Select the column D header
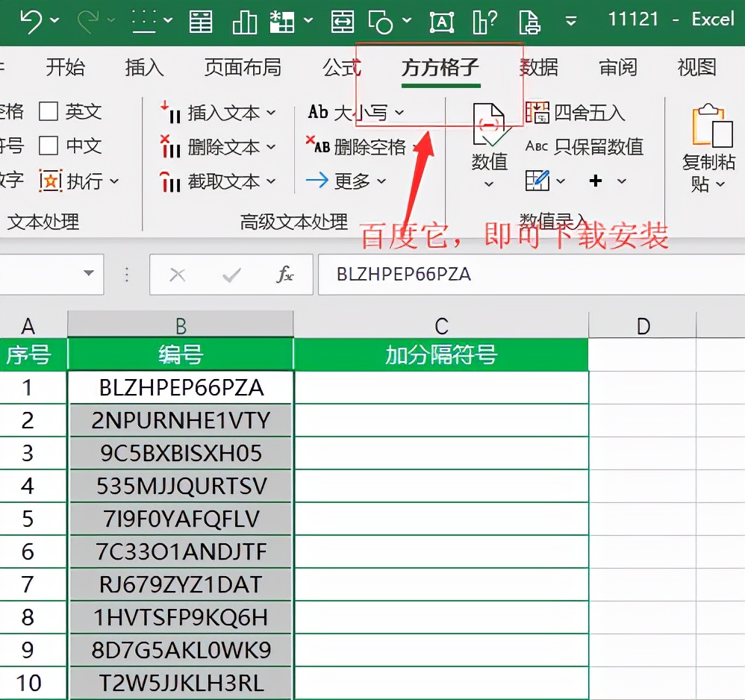This screenshot has height=700, width=745. click(x=643, y=325)
